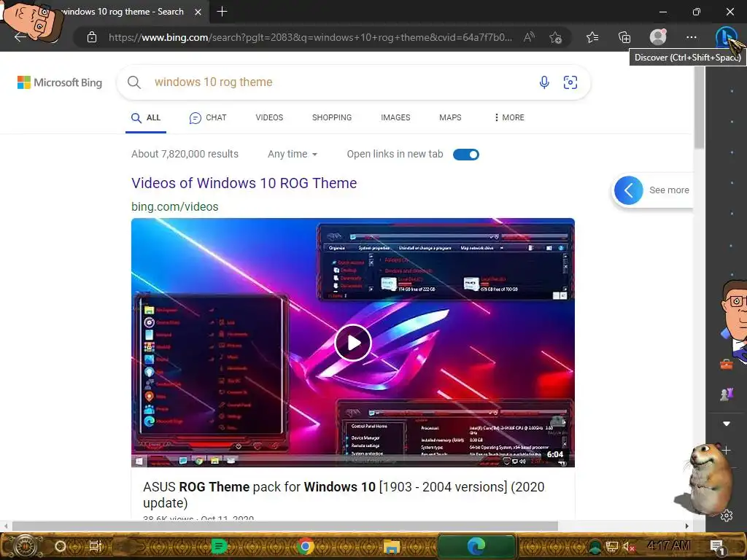This screenshot has height=560, width=747.
Task: Click the About 7,820,000 results text
Action: [x=185, y=155]
